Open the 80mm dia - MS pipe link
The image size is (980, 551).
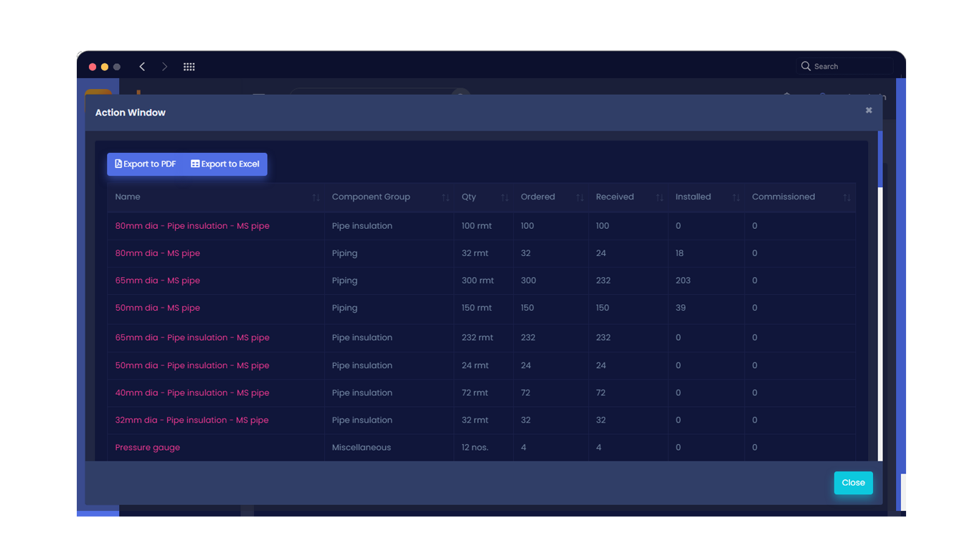[158, 253]
